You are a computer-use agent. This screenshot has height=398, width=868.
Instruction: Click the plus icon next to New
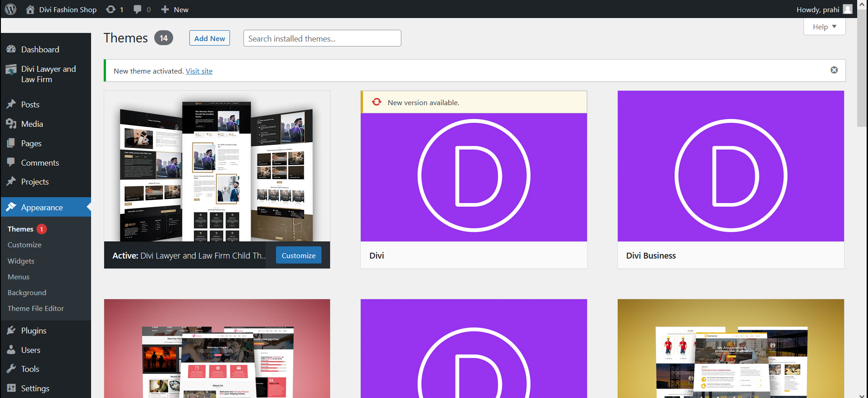tap(165, 9)
